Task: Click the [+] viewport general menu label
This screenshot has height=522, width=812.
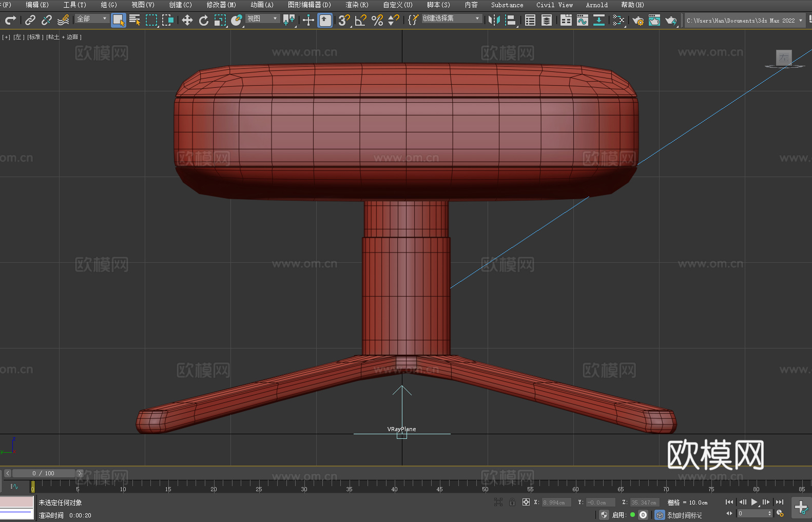Action: pos(6,37)
